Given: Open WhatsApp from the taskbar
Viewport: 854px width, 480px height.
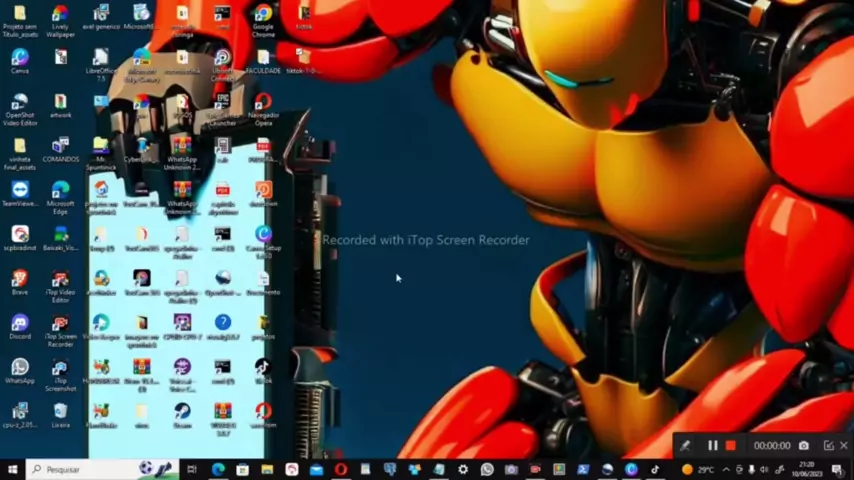Looking at the screenshot, I should coord(487,469).
